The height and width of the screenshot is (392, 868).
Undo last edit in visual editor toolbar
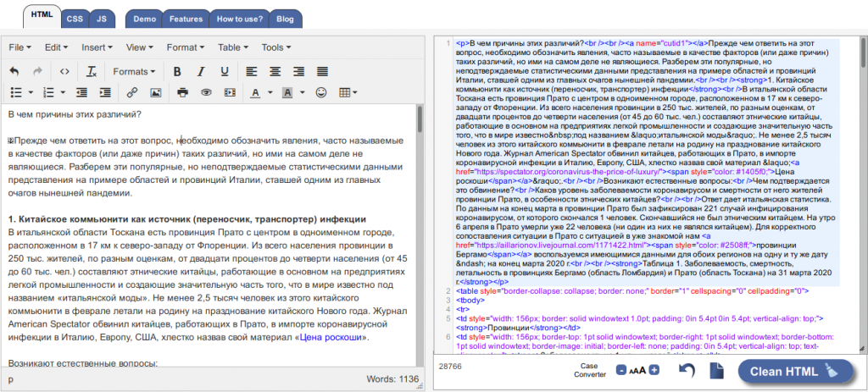14,71
